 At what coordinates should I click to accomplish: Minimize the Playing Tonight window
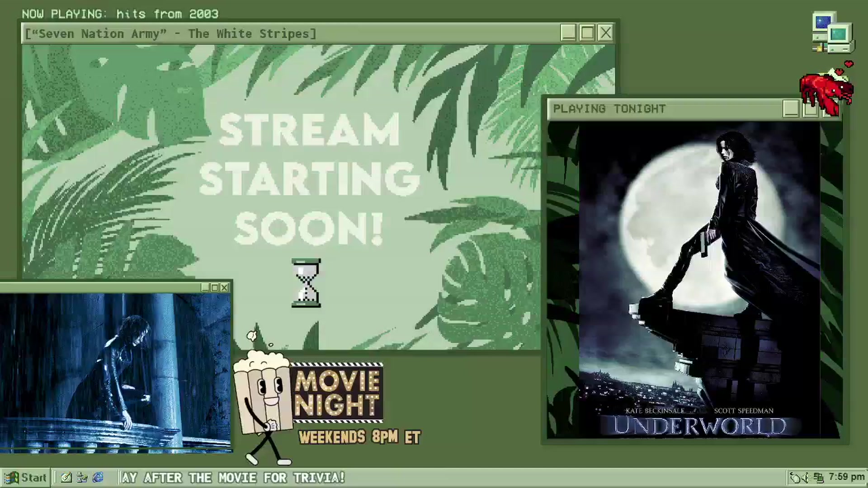tap(791, 109)
